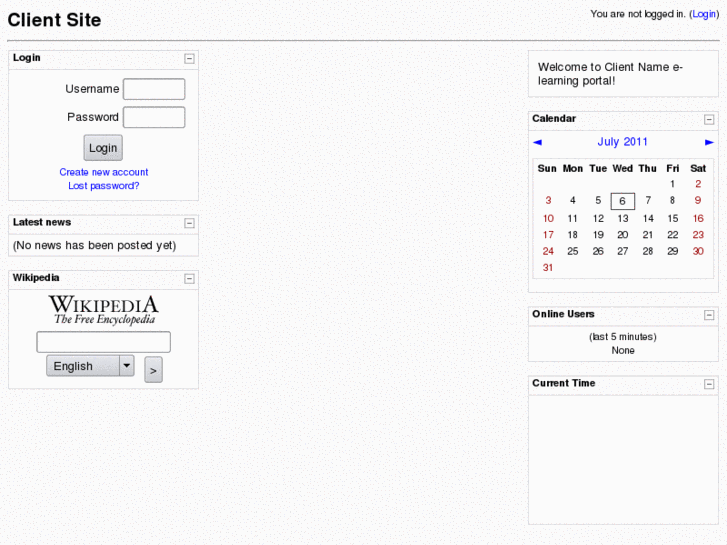The height and width of the screenshot is (545, 727).
Task: Click day 16 in the calendar
Action: point(698,218)
